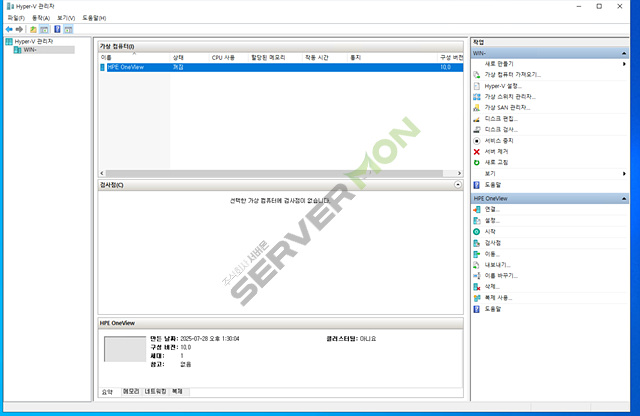Go forward using the toolbar Forward arrow

tap(19, 29)
